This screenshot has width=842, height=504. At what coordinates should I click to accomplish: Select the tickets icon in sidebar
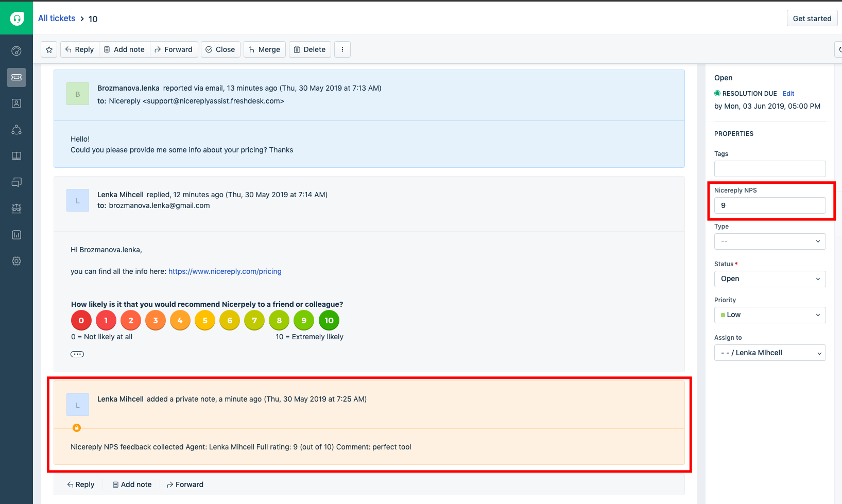coord(16,77)
